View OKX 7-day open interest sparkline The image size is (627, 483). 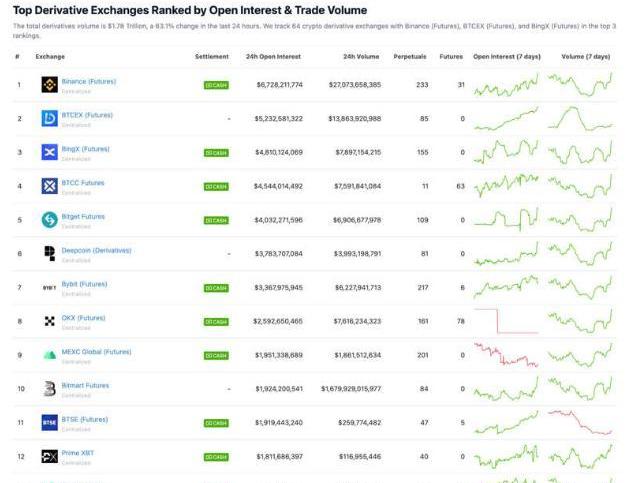(506, 321)
